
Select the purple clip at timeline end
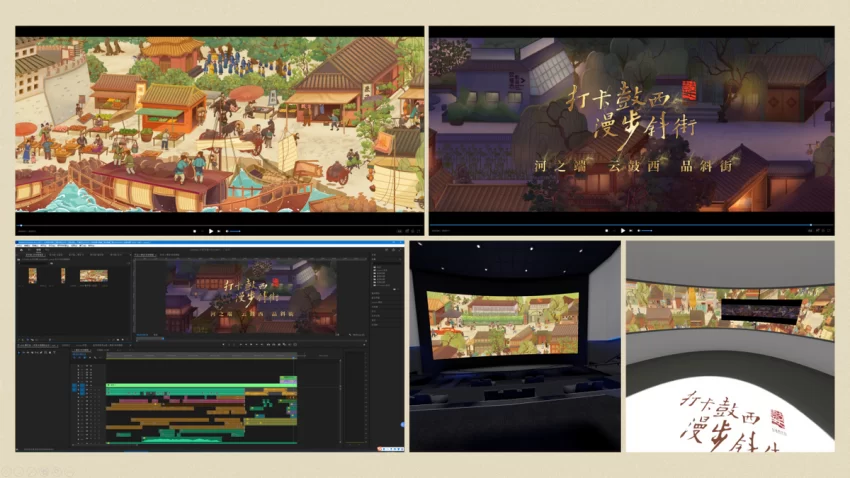[290, 380]
